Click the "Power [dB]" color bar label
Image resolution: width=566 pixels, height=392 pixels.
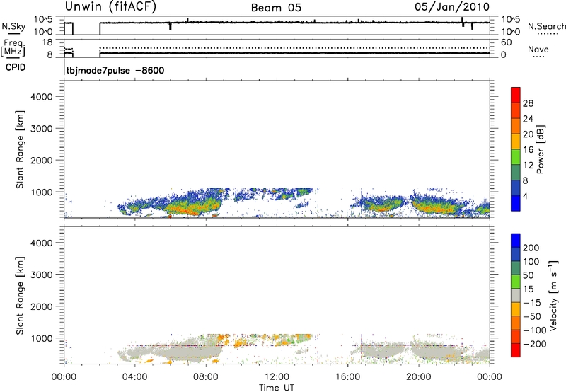540,149
